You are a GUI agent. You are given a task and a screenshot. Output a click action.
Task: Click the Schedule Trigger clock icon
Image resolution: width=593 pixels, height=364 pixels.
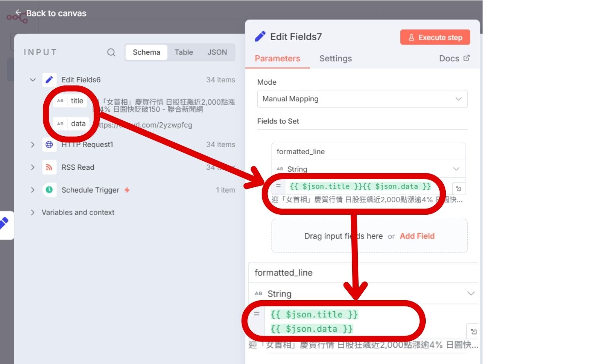point(49,190)
